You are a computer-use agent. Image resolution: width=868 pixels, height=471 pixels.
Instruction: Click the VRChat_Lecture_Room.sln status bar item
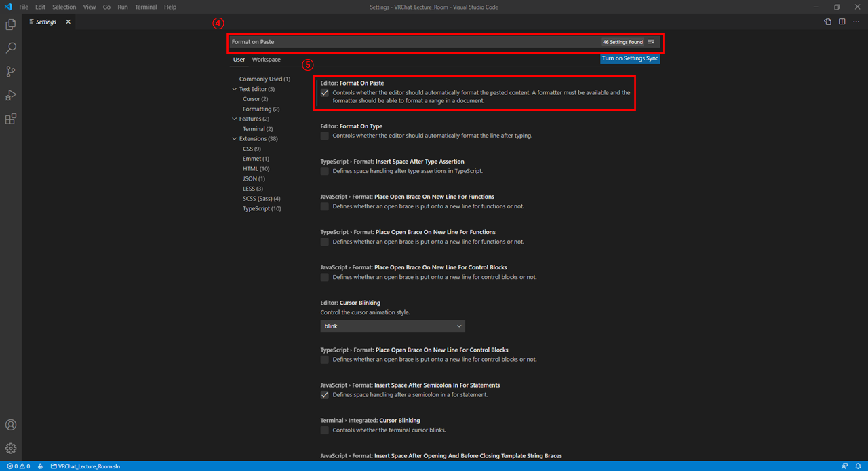point(85,466)
